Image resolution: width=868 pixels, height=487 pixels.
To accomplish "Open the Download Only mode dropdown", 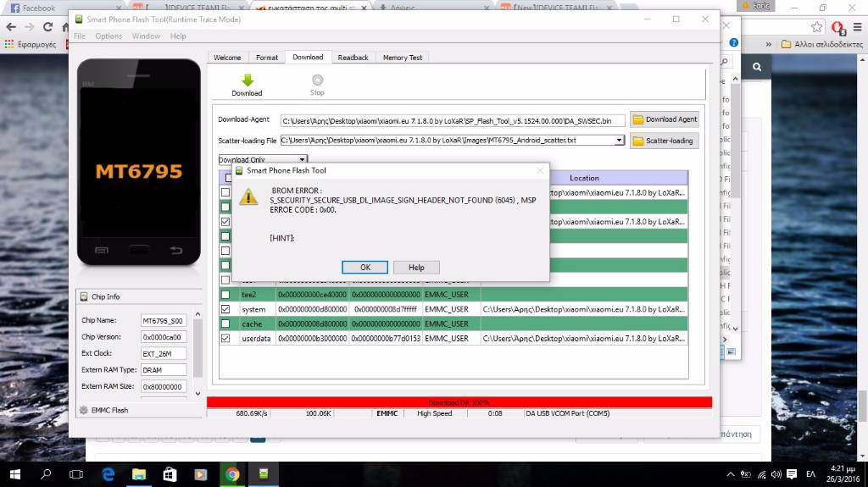I will 302,159.
